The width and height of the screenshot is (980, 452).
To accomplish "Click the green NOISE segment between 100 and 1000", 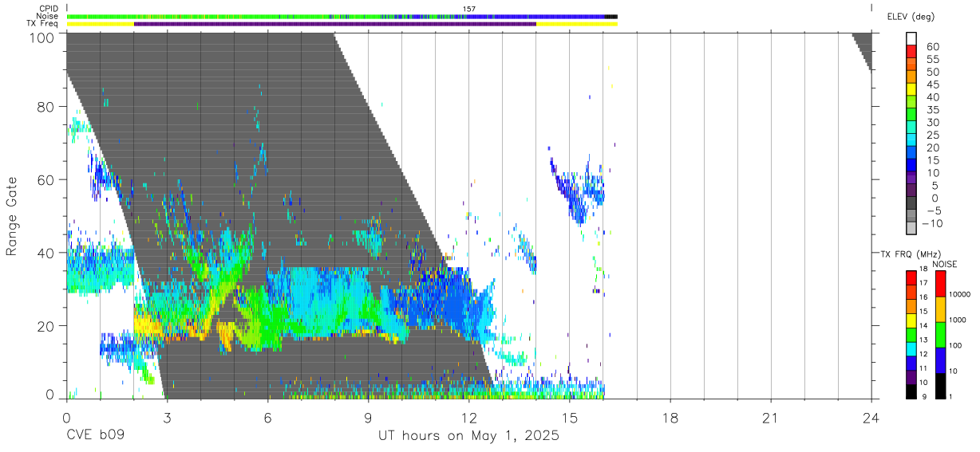I will tap(941, 335).
